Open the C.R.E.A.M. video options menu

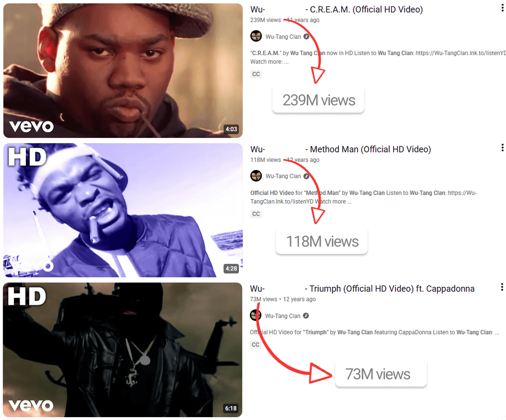pos(502,8)
